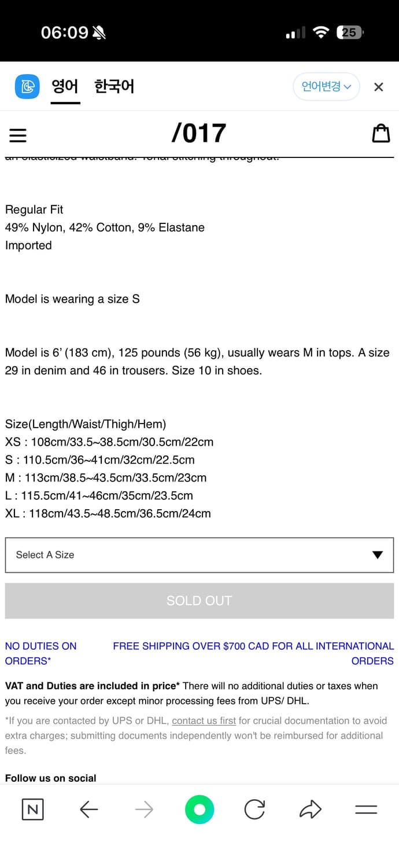399x868 pixels.
Task: Tap the share arrow icon
Action: 311,810
